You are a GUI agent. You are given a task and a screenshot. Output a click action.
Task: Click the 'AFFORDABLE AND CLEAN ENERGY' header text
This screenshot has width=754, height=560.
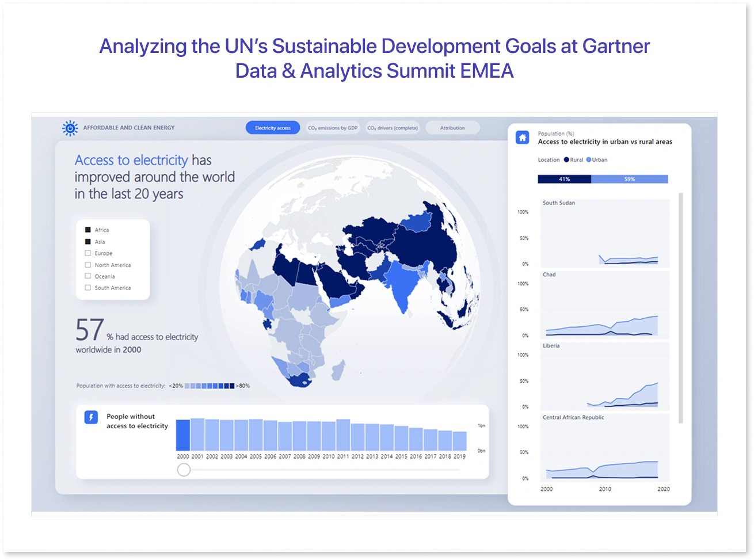(129, 128)
